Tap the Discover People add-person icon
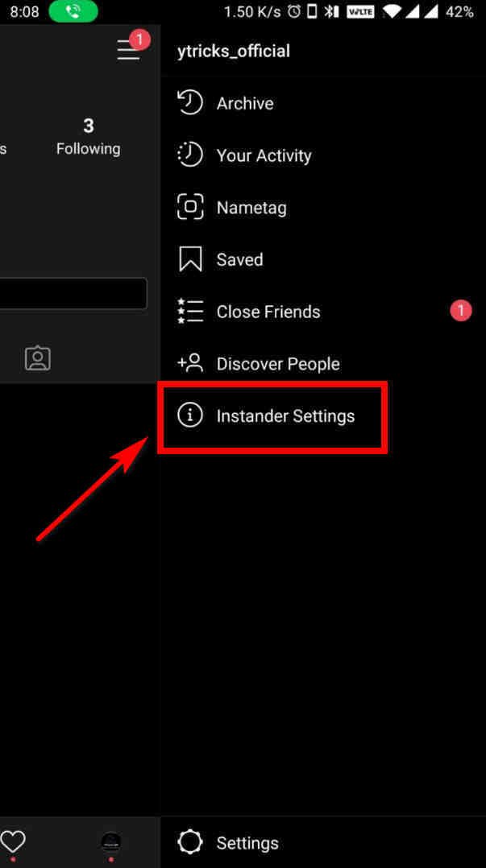The image size is (486, 868). coord(190,363)
